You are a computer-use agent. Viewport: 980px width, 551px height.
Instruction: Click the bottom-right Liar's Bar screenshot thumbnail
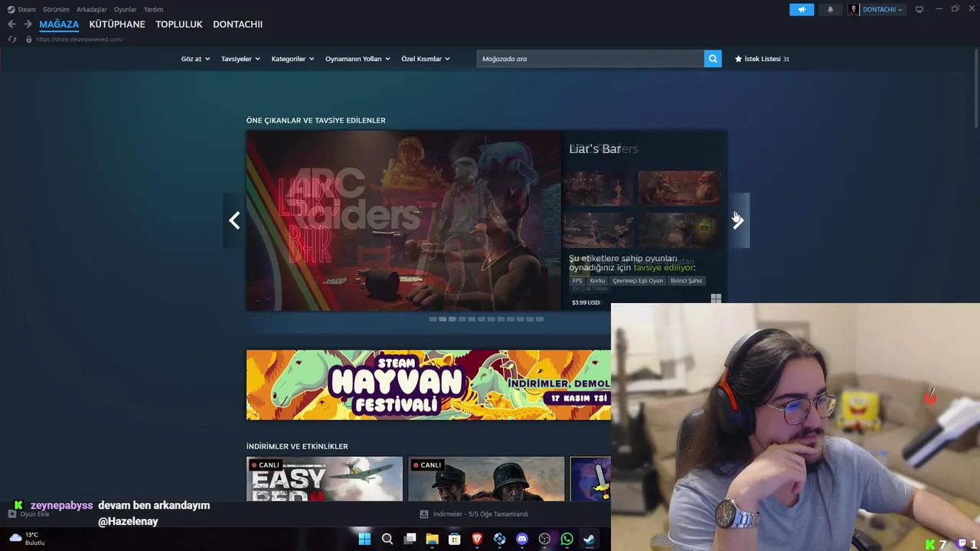679,230
